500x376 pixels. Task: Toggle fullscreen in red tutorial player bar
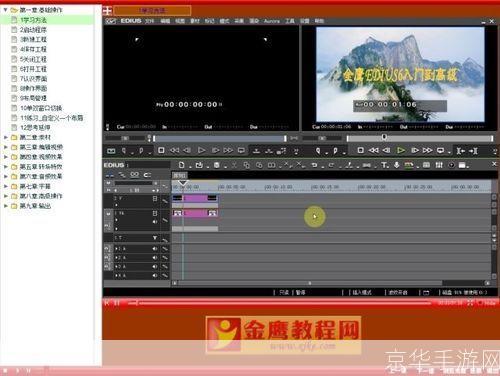click(x=470, y=303)
